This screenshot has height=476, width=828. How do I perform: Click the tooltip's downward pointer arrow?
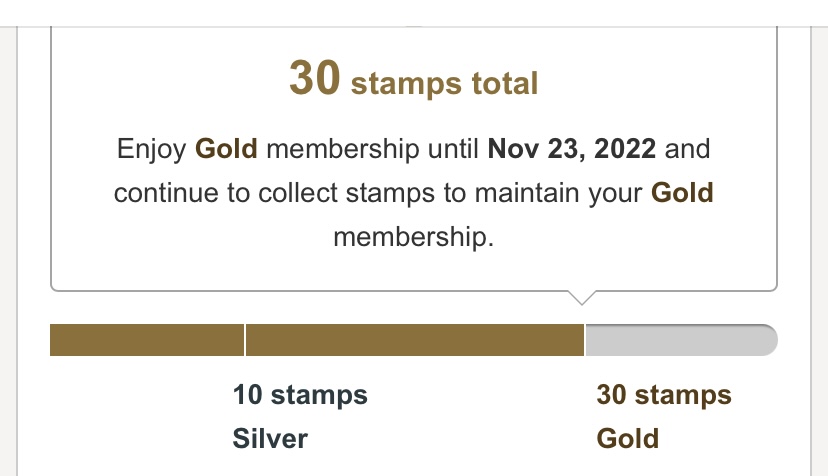pos(581,297)
